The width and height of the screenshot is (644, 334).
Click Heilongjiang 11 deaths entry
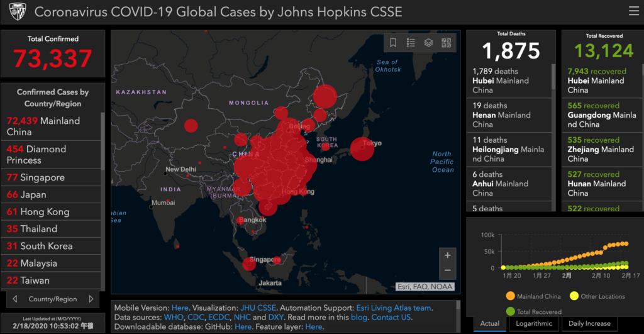tap(509, 150)
